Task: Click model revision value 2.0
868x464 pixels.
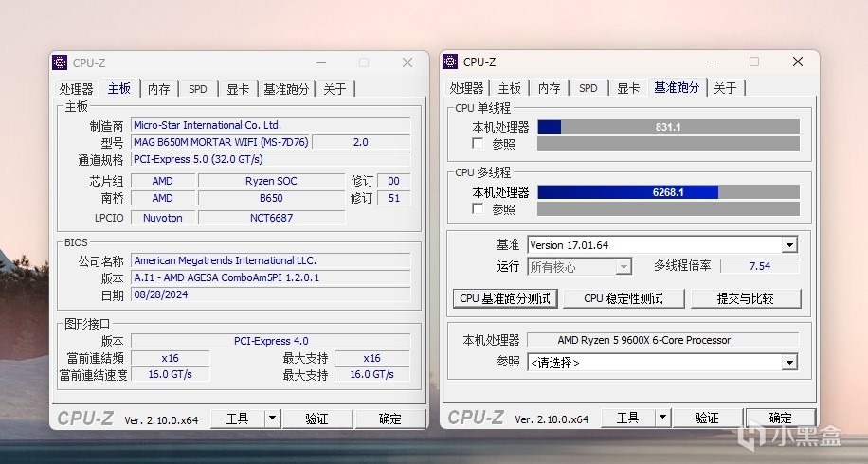Action: click(x=361, y=142)
